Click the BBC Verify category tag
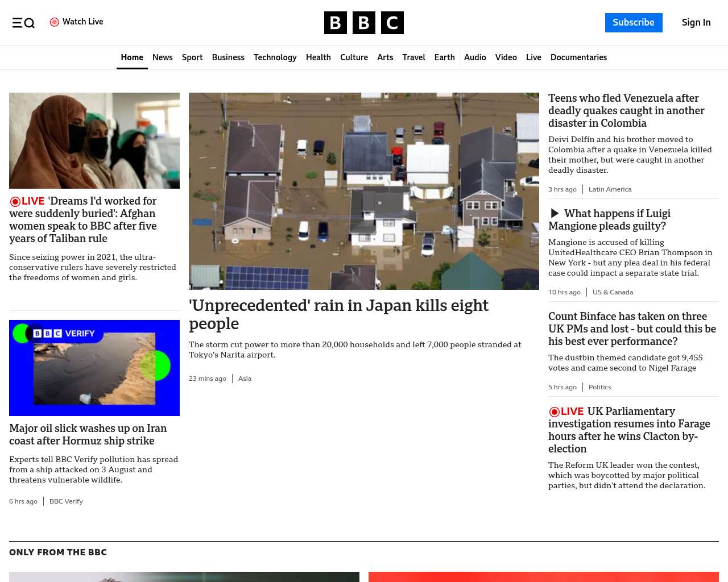The width and height of the screenshot is (728, 582). [x=66, y=501]
